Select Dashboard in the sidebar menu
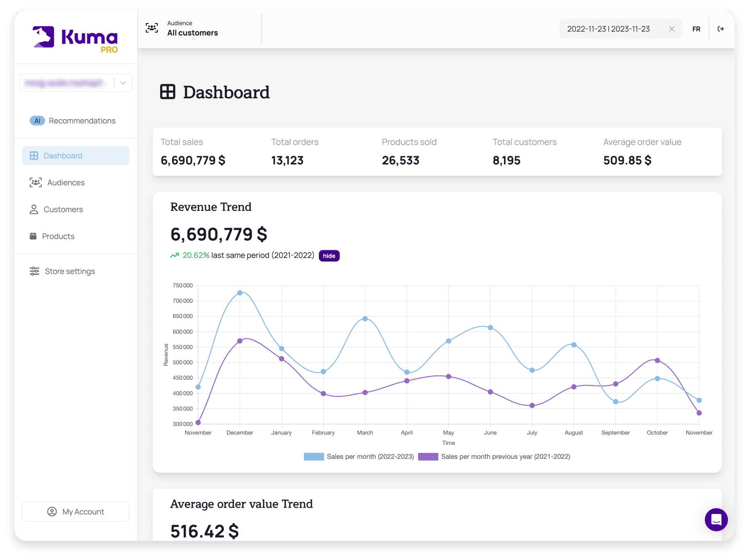This screenshot has width=749, height=560. coord(63,155)
